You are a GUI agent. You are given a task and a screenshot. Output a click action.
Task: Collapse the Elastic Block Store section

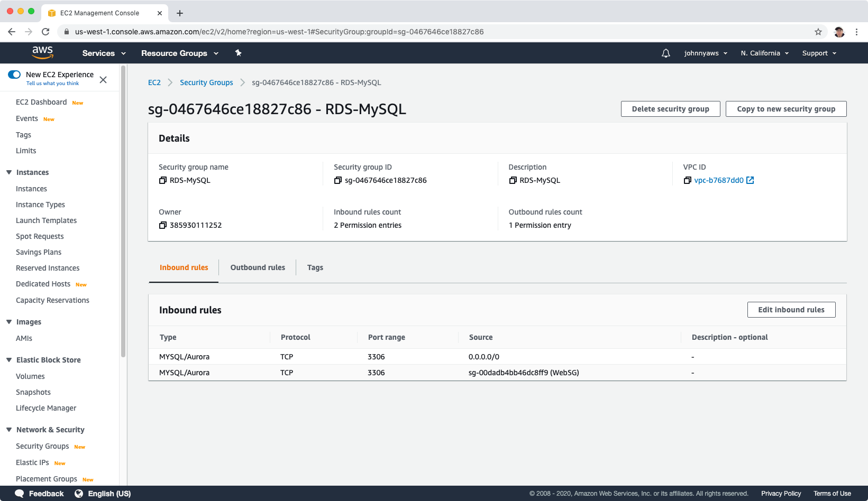click(x=9, y=360)
